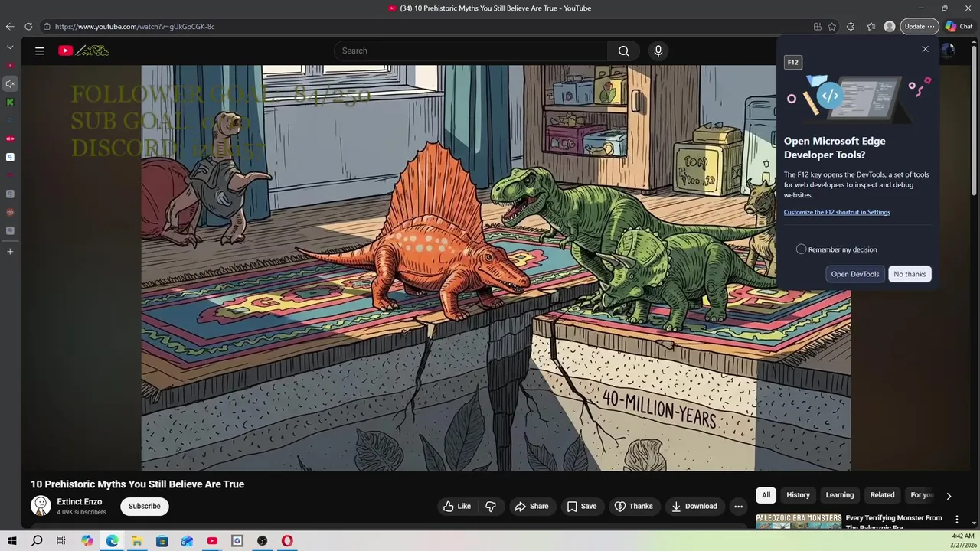Open Customize the F12 shortcut in Settings link
The height and width of the screenshot is (551, 980).
click(837, 212)
